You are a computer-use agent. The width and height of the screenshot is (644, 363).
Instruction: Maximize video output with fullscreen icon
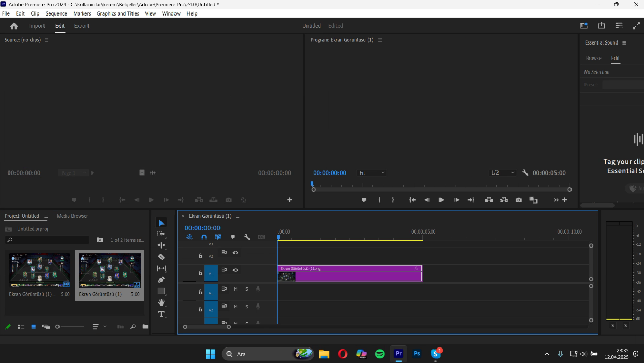[636, 26]
